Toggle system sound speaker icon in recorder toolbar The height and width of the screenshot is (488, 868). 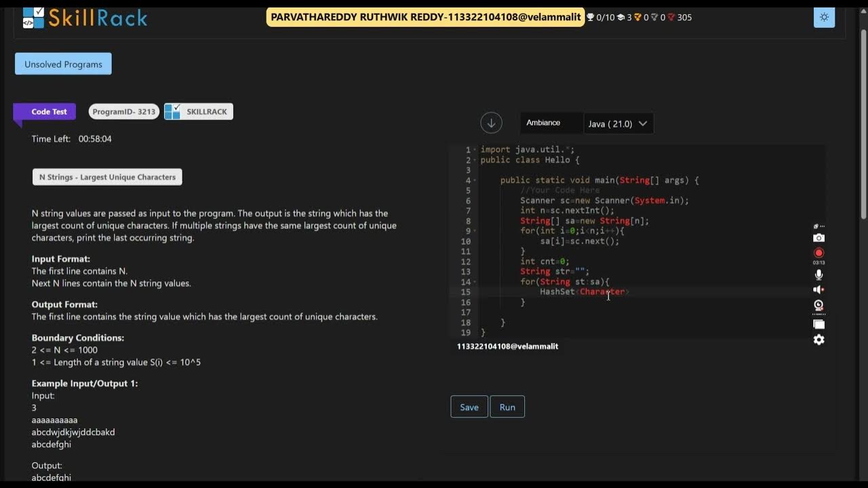click(x=818, y=289)
